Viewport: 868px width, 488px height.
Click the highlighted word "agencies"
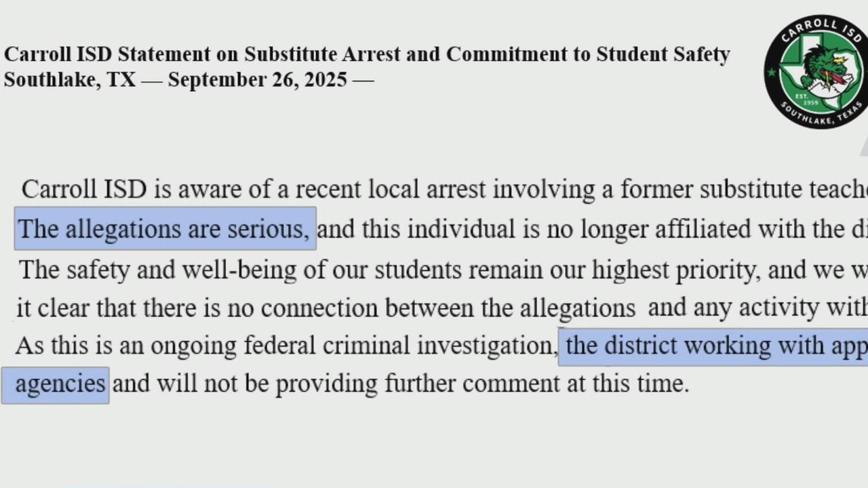click(x=60, y=384)
